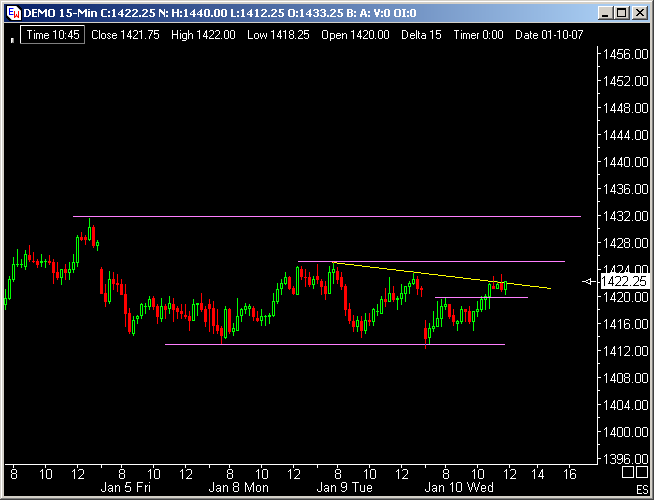This screenshot has width=654, height=500.
Task: Click the 1400.00 price axis label
Action: click(626, 432)
